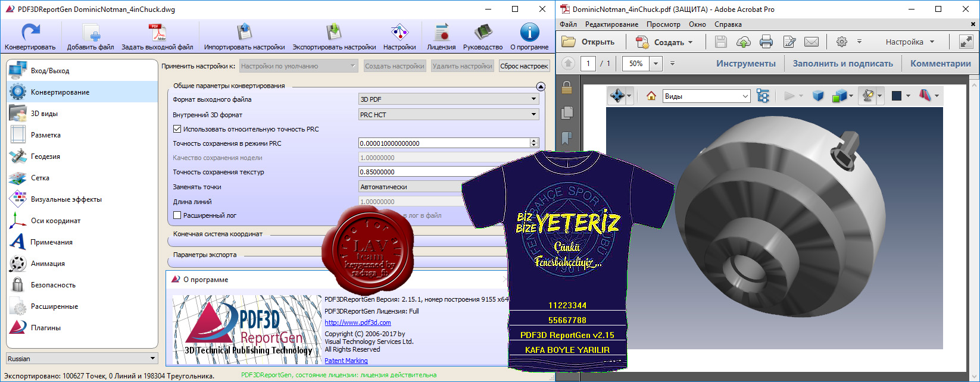Click Acrobat cloud upload icon
The width and height of the screenshot is (980, 382).
click(x=744, y=42)
